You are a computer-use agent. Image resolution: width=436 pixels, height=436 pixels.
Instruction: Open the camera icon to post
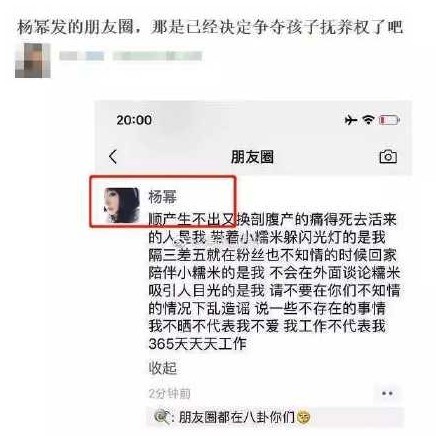pos(388,156)
